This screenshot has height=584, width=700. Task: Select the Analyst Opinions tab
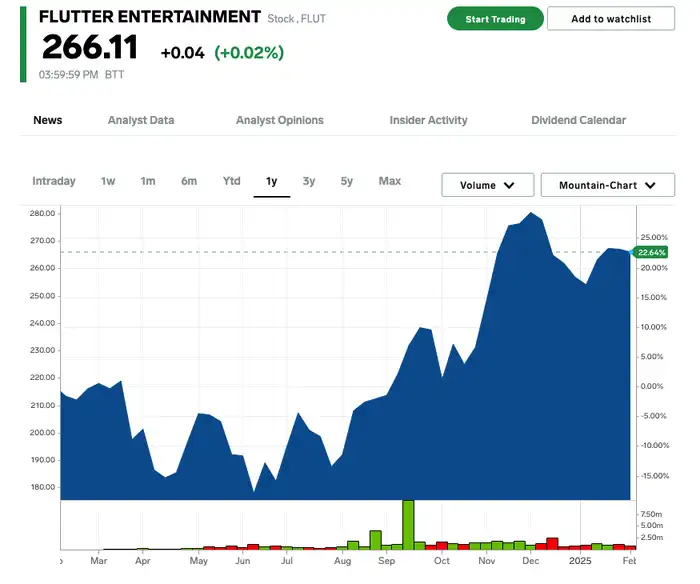point(279,120)
